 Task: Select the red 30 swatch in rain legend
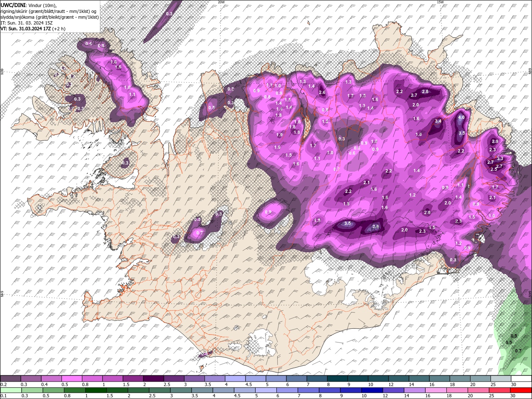point(521,390)
